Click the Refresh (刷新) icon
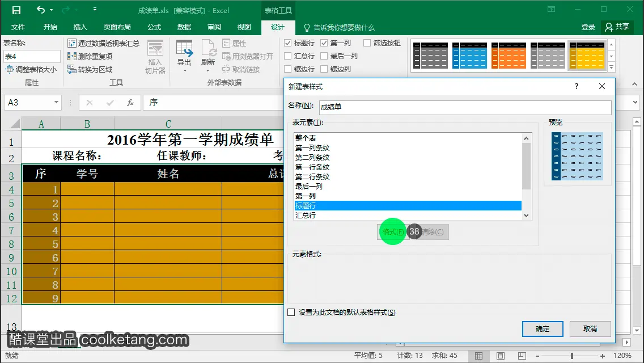This screenshot has width=644, height=363. tap(208, 48)
